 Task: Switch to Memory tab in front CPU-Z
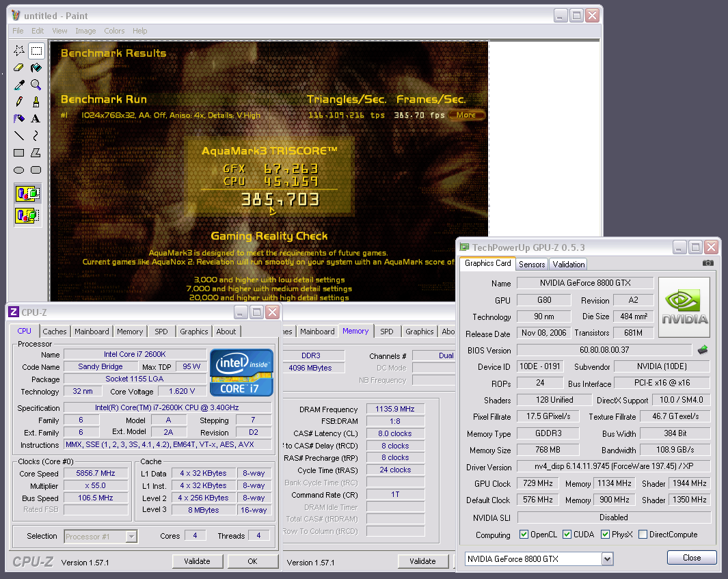pos(130,332)
